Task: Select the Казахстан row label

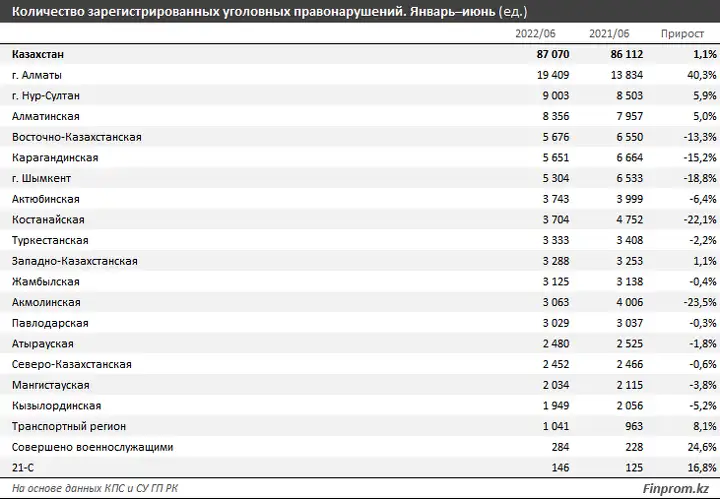Action: (38, 54)
